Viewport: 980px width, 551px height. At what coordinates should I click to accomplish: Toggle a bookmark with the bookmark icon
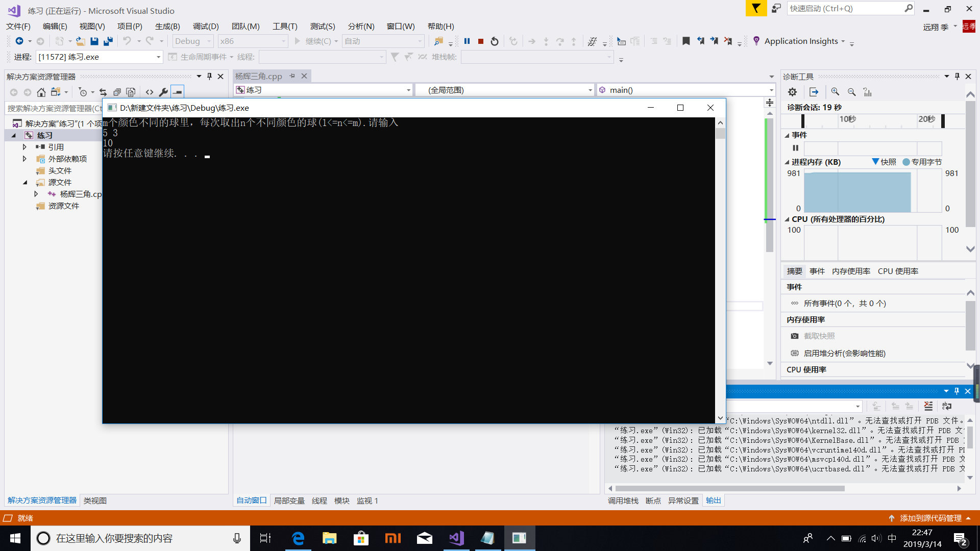click(x=686, y=41)
